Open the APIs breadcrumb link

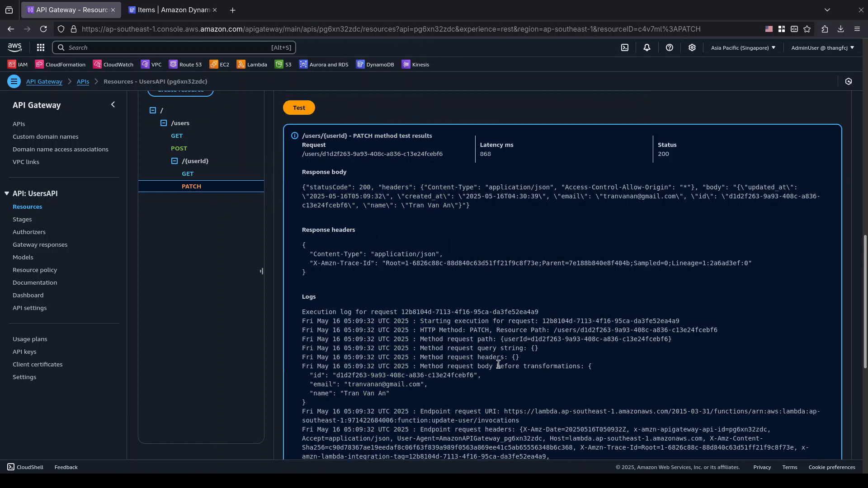pyautogui.click(x=83, y=81)
